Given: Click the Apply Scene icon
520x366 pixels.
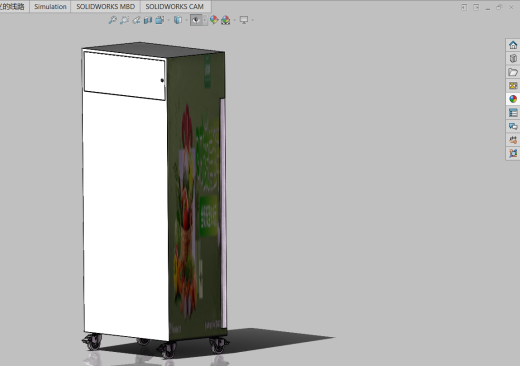Looking at the screenshot, I should pos(226,20).
